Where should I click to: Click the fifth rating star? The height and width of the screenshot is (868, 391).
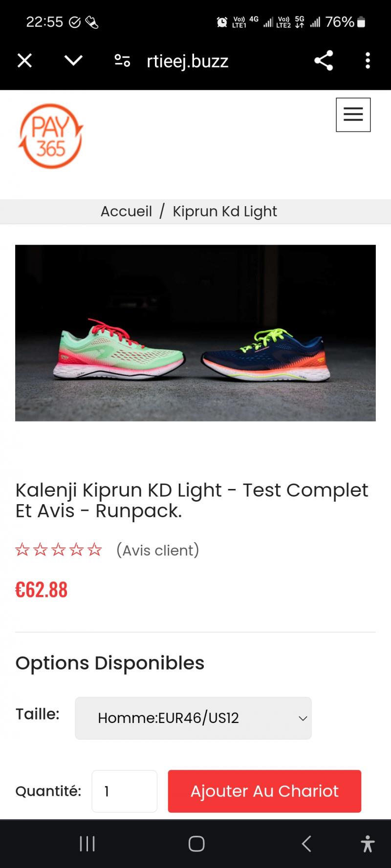pyautogui.click(x=95, y=550)
